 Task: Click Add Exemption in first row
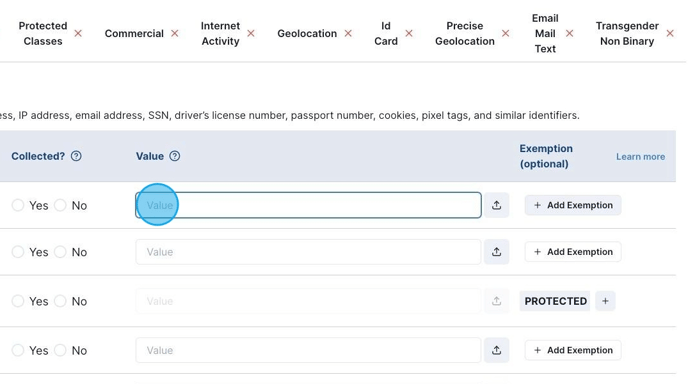[573, 205]
